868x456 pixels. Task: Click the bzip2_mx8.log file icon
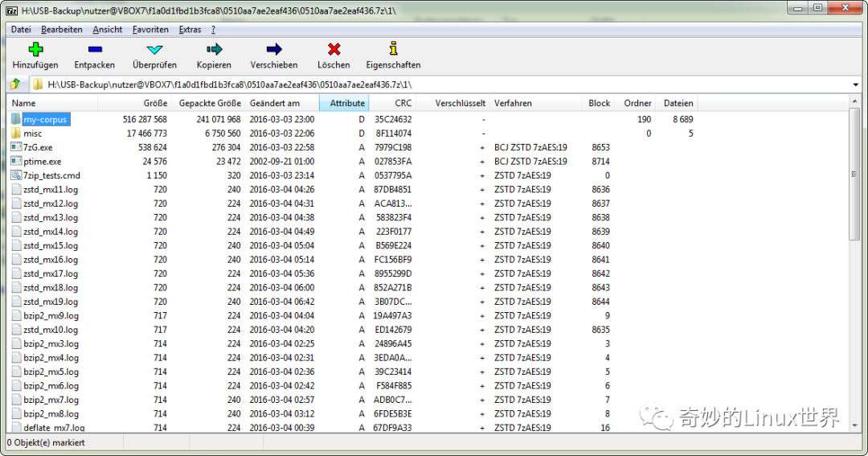point(16,414)
